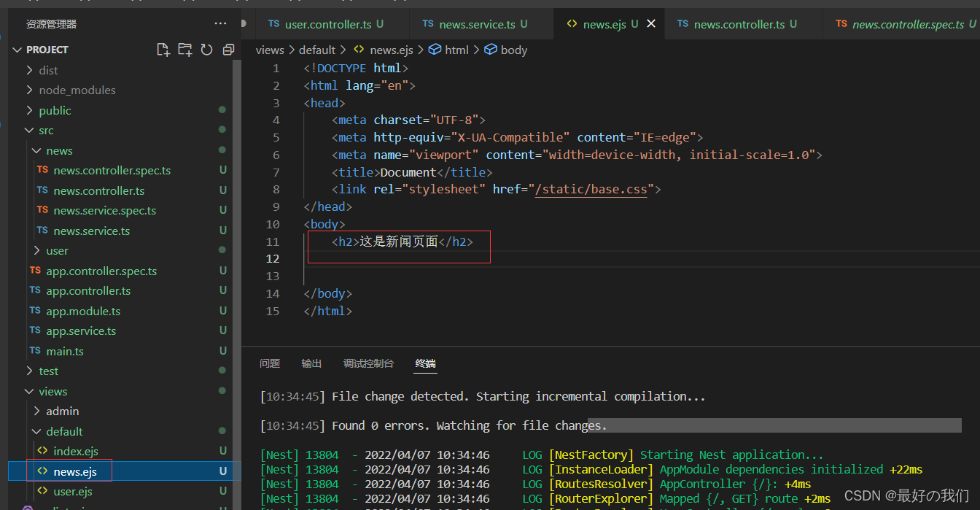
Task: Click the html breadcrumb symbol
Action: (449, 50)
